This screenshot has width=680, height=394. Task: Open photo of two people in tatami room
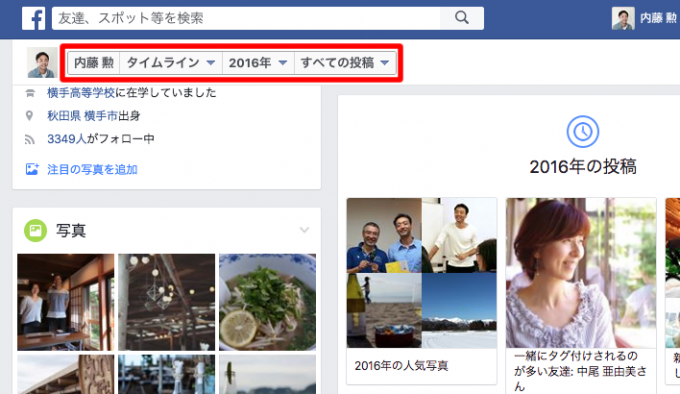65,302
